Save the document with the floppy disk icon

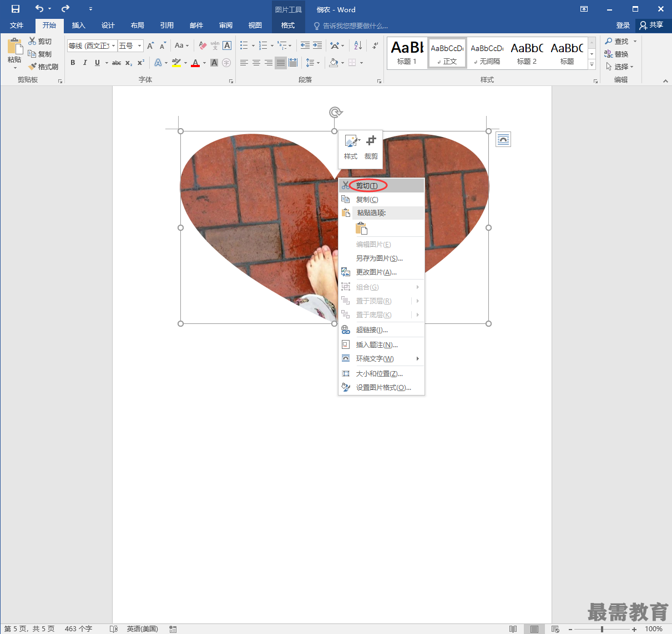point(16,9)
